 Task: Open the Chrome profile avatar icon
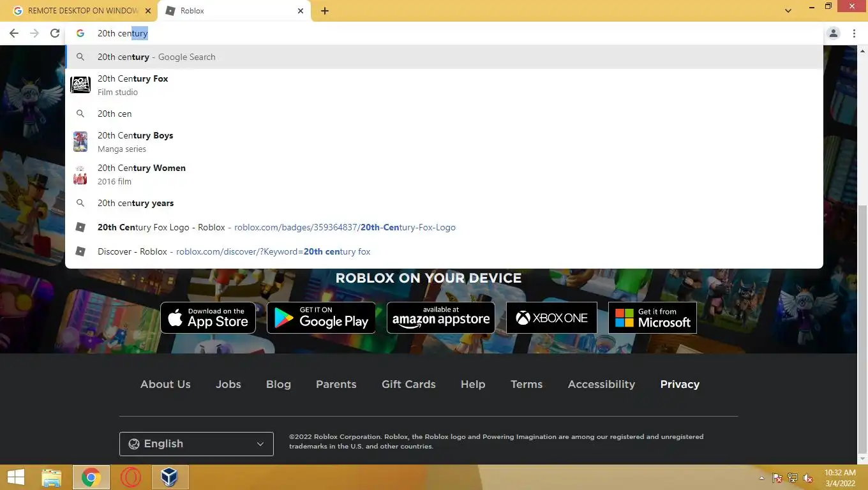834,33
